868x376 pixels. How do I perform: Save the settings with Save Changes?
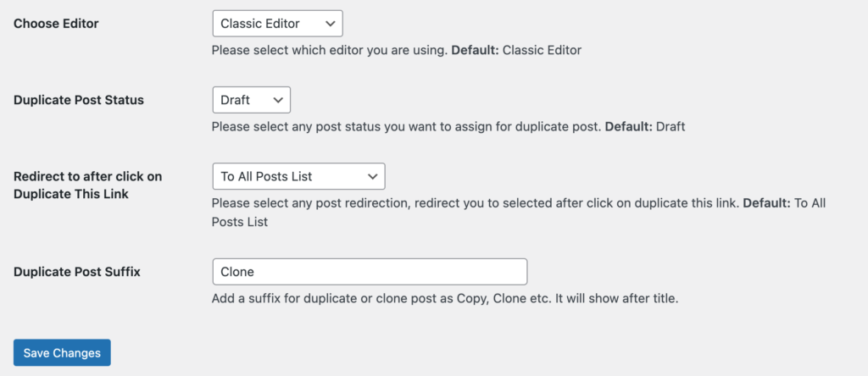pyautogui.click(x=62, y=353)
